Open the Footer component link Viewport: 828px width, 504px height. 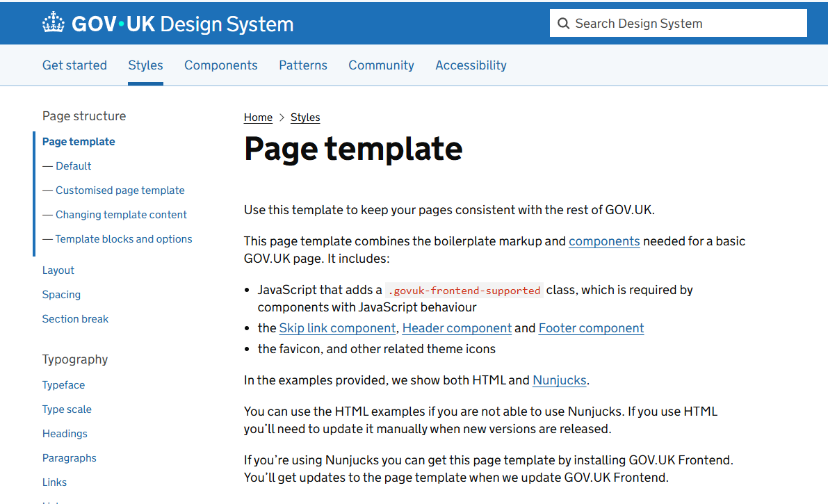[591, 328]
